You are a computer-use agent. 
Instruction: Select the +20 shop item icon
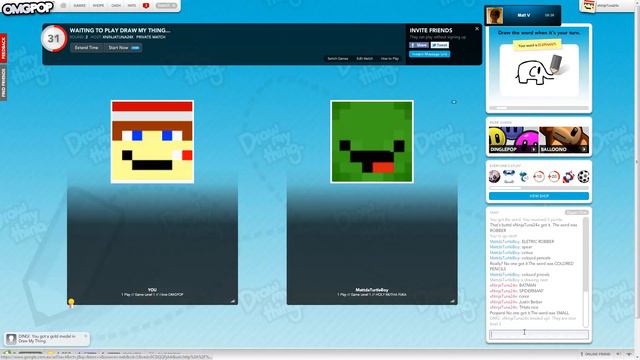coord(553,177)
